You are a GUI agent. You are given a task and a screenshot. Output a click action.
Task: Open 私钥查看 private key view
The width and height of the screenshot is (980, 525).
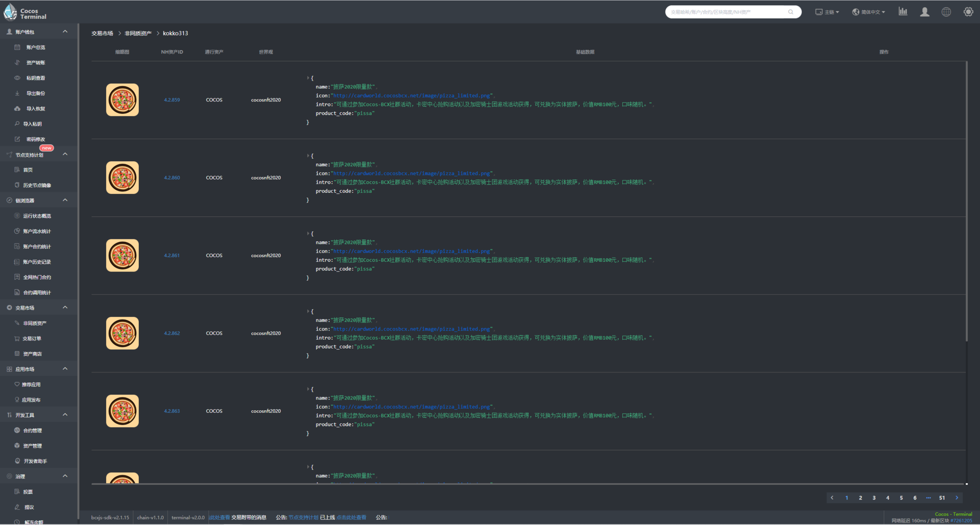tap(36, 78)
